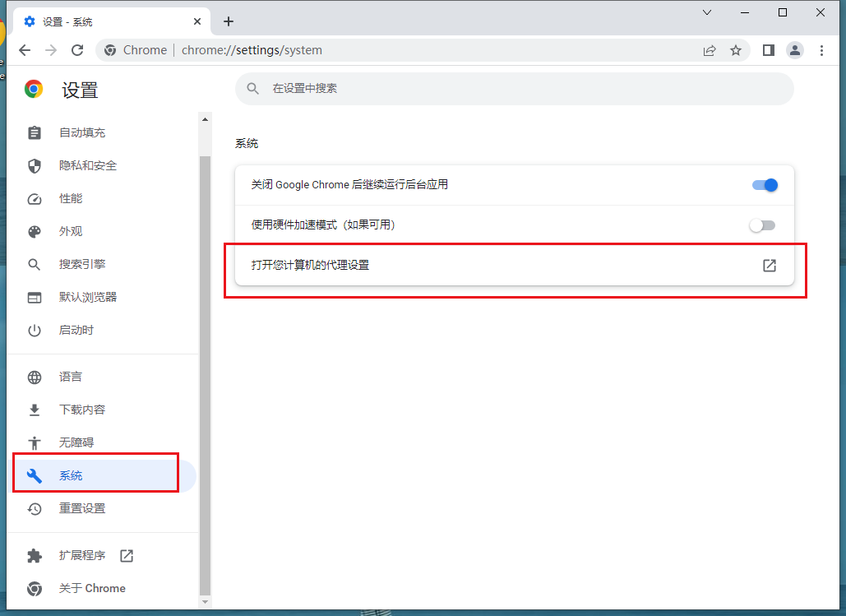Select 系统 in the sidebar

pos(103,475)
